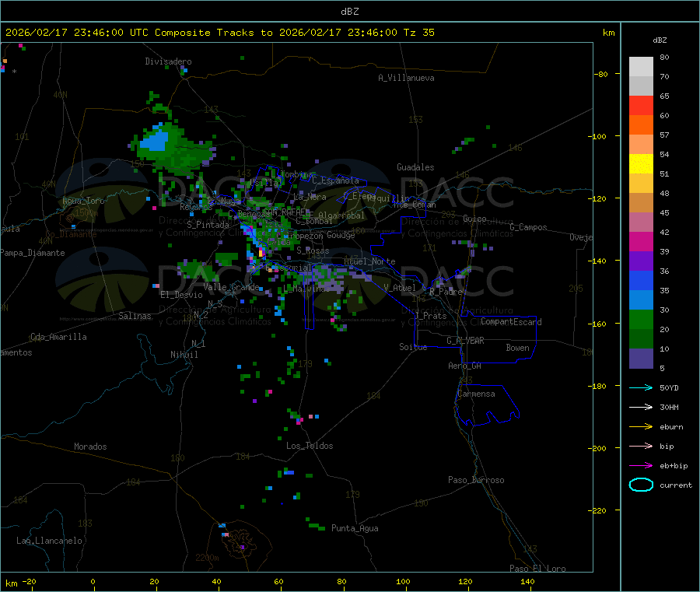Click the green 30 dBZ legend swatch
Viewport: 700px width, 592px height.
641,319
